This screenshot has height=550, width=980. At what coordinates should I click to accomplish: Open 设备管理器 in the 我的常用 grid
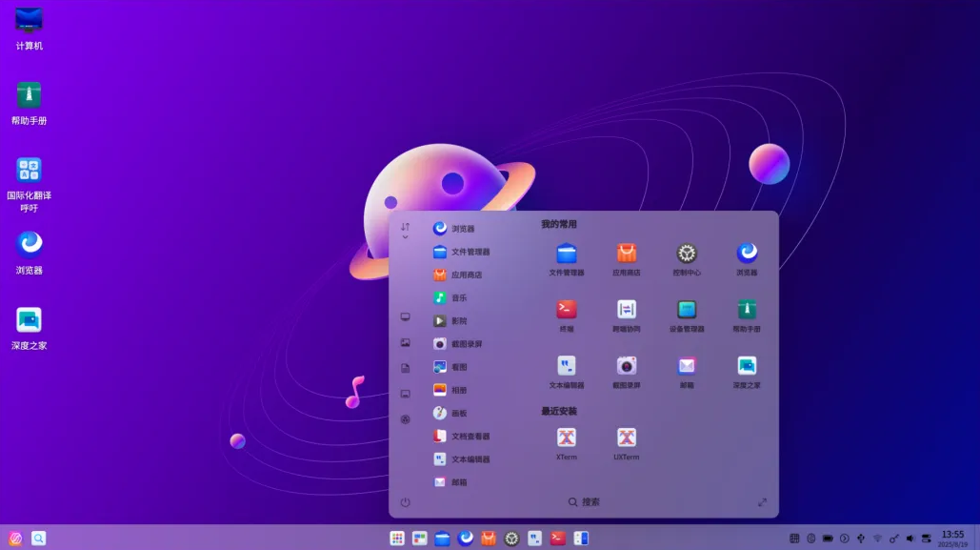[x=687, y=316]
